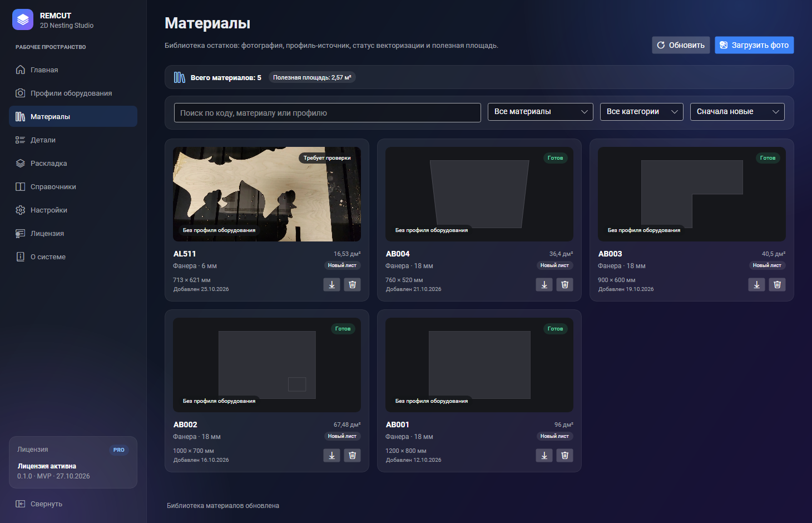Click the library icon beside Всего материалов

[180, 77]
